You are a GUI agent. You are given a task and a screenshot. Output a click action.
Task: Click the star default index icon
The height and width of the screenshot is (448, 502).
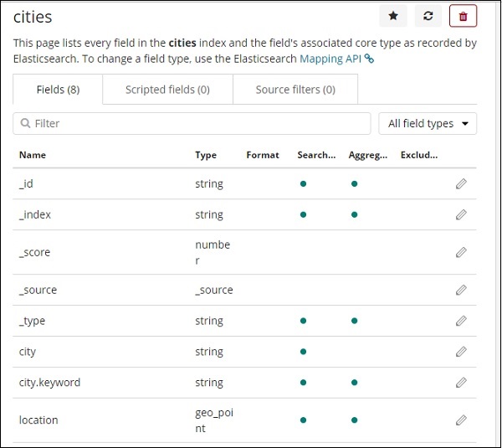tap(393, 16)
